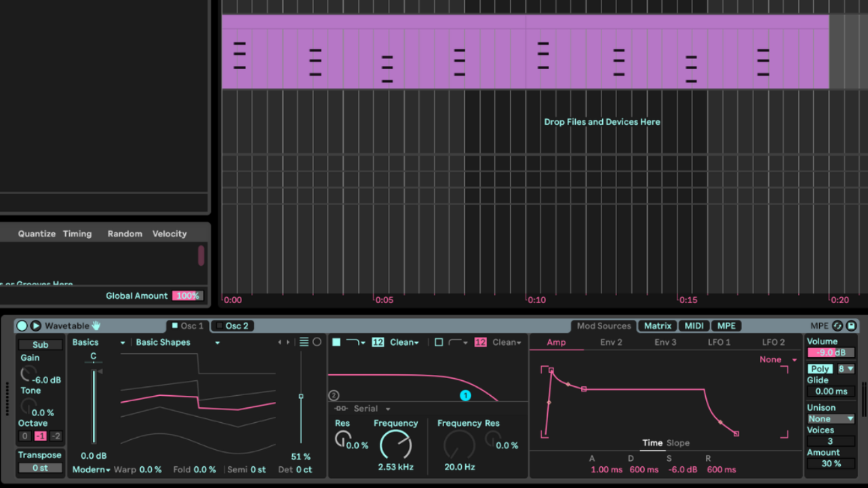The width and height of the screenshot is (868, 488).
Task: Open the Modern oscillator effect dropdown
Action: [x=91, y=470]
